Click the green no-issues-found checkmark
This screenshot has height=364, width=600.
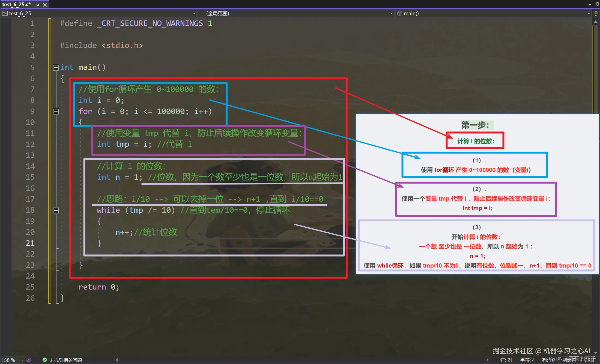[x=45, y=360]
